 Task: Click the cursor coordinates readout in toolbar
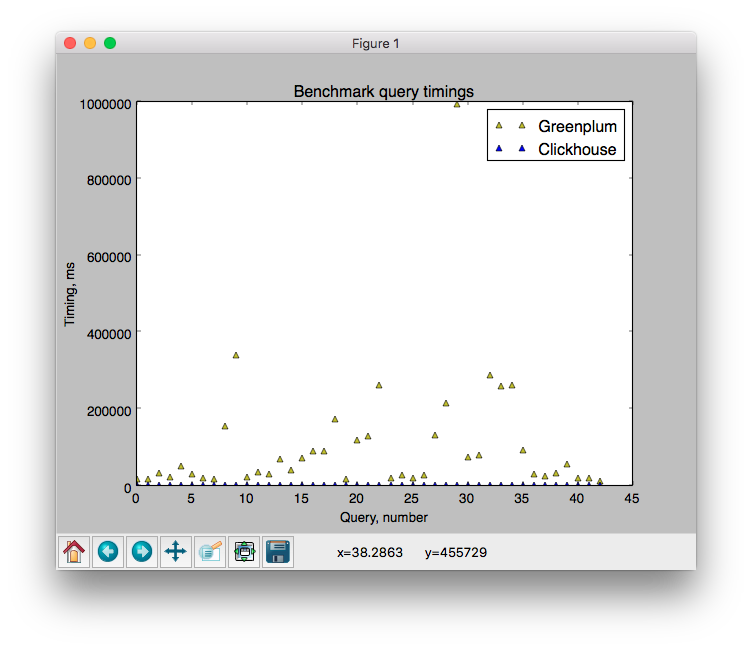[x=412, y=552]
